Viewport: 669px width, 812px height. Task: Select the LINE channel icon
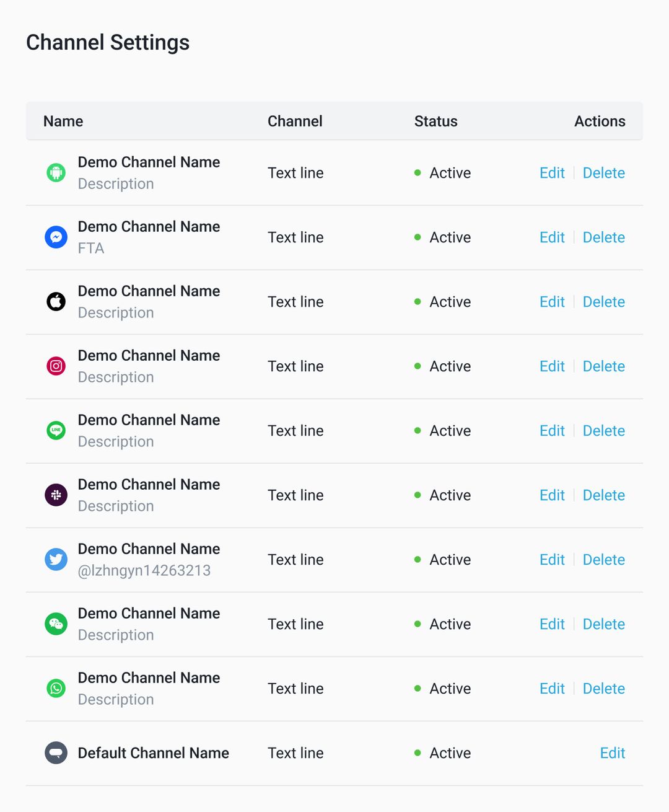click(56, 430)
